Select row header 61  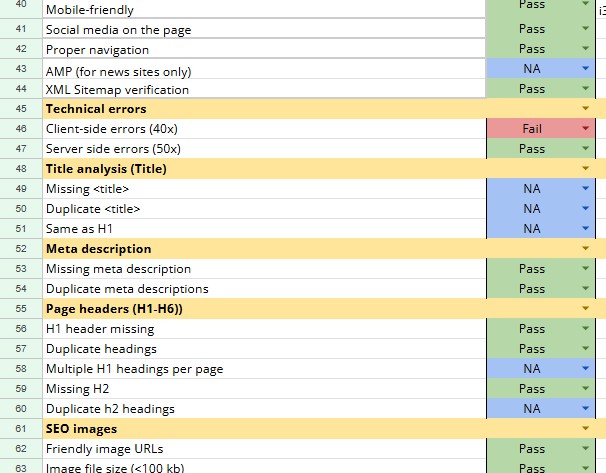pyautogui.click(x=21, y=428)
